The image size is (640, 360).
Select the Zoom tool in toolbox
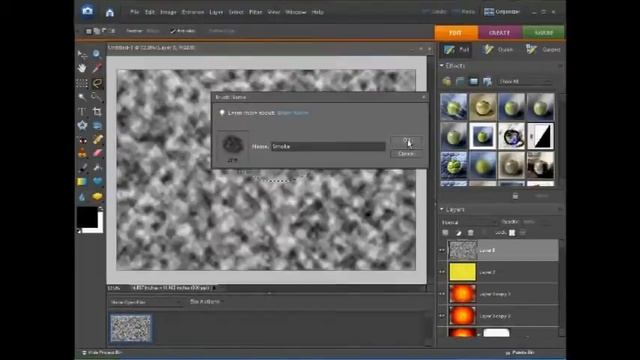(96, 54)
